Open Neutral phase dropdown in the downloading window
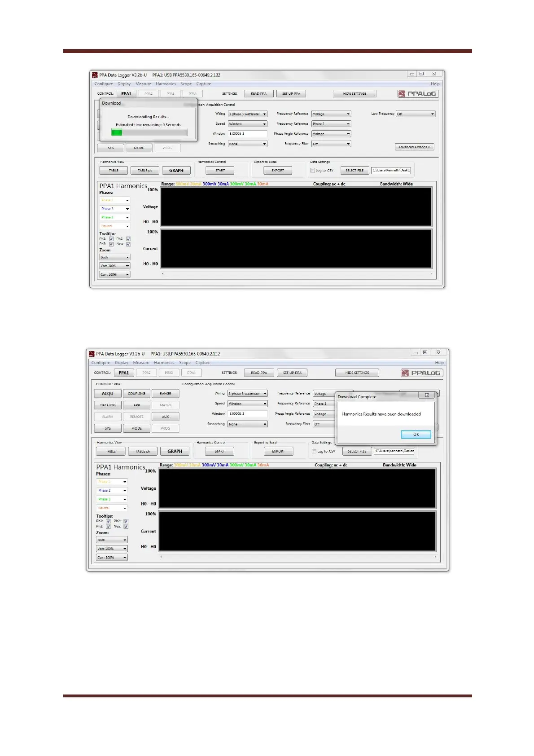534x756 pixels. pos(114,226)
